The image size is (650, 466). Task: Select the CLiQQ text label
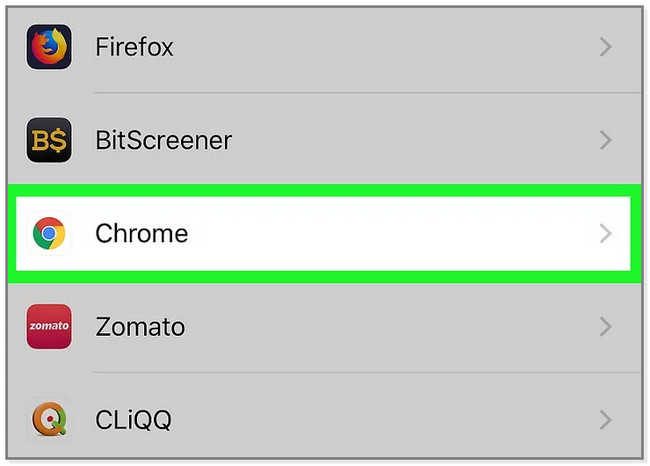click(133, 420)
